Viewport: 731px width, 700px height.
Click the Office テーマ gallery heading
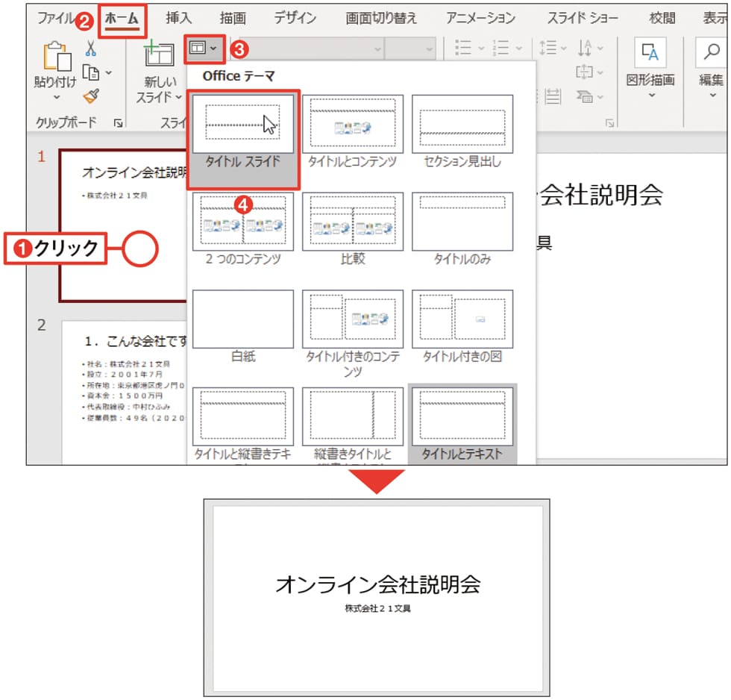coord(238,76)
